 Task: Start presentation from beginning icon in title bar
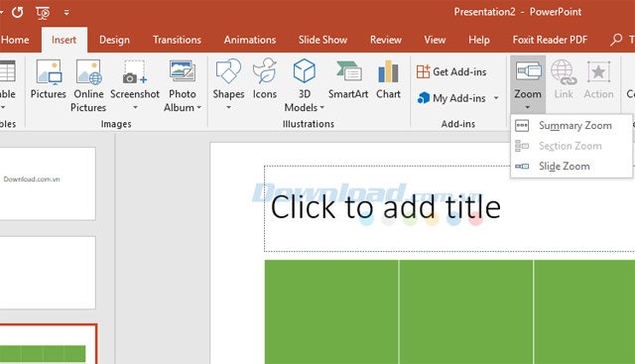43,13
